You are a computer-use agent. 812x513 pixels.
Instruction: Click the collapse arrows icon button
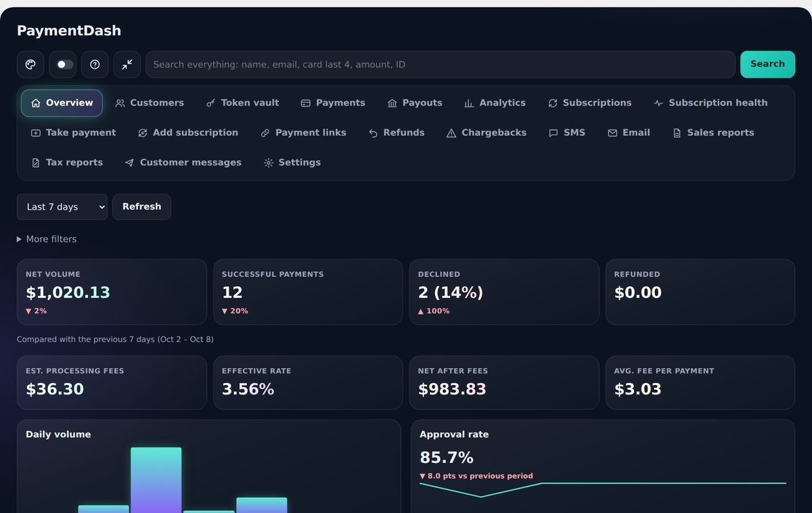(x=127, y=64)
